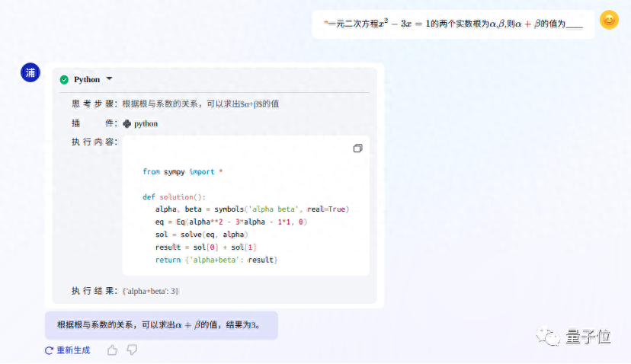Viewport: 631px width, 364px height.
Task: Click the 思考步骤 description text
Action: [x=205, y=104]
